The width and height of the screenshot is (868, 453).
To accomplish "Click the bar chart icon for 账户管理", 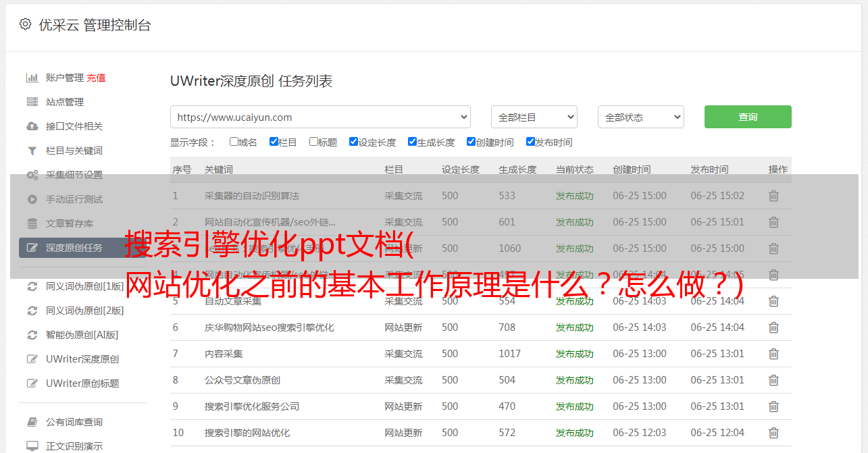I will [x=32, y=78].
